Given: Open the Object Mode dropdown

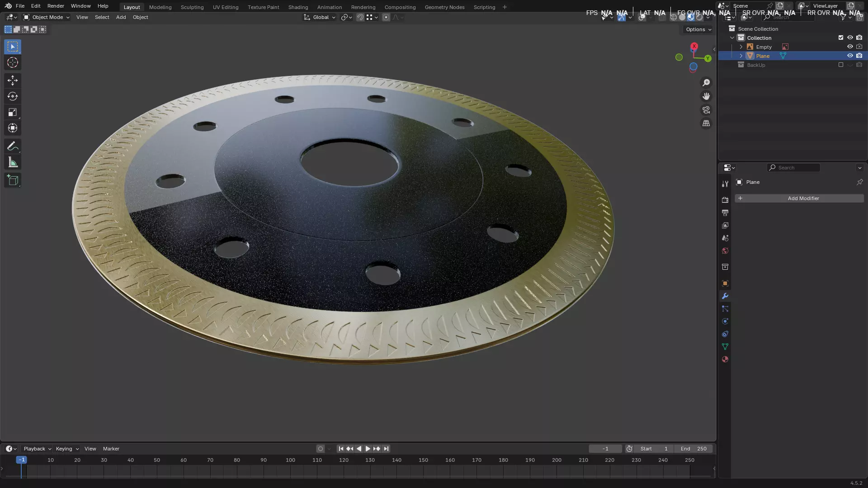Looking at the screenshot, I should point(46,17).
